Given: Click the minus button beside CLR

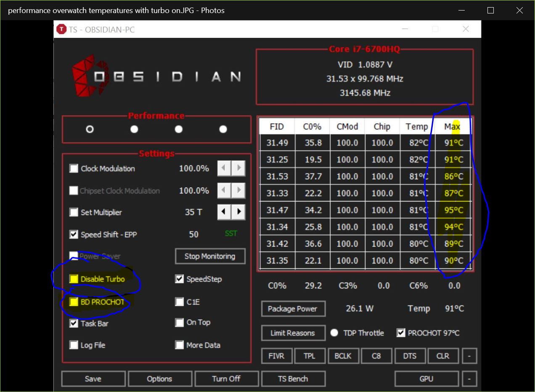Looking at the screenshot, I should 469,356.
